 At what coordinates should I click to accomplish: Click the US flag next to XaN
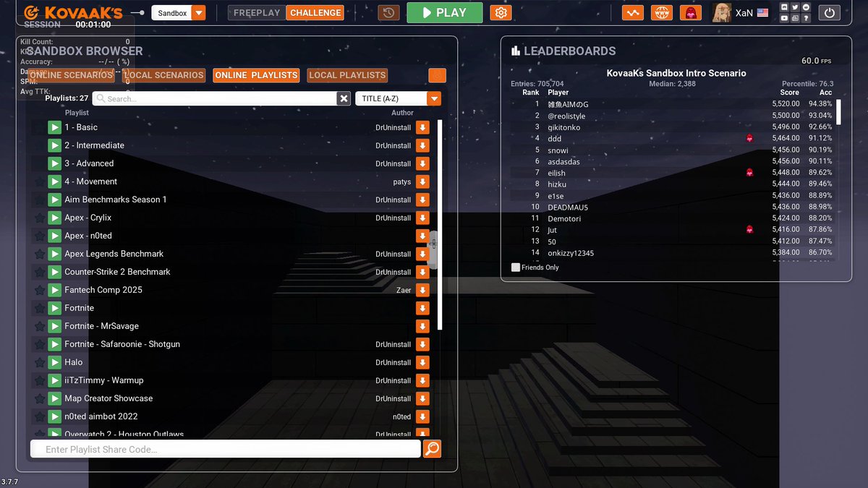click(762, 12)
